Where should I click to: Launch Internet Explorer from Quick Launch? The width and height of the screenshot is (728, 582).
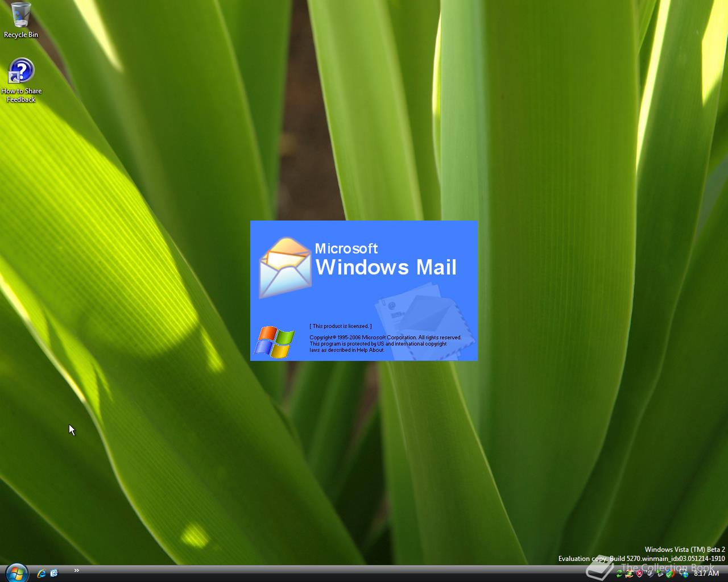[42, 573]
